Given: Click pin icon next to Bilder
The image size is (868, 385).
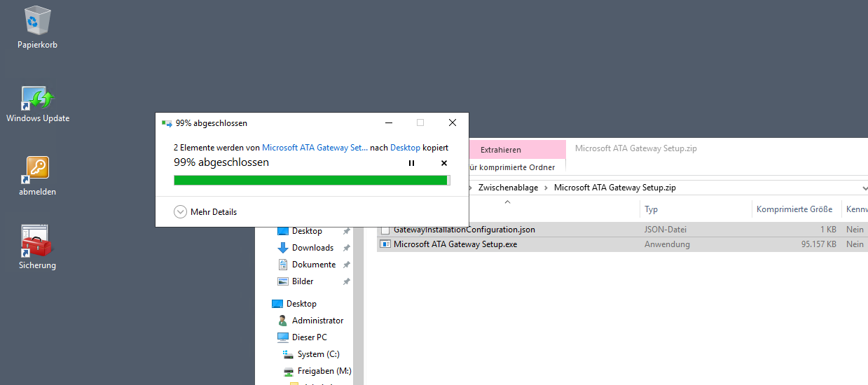Looking at the screenshot, I should click(x=346, y=281).
